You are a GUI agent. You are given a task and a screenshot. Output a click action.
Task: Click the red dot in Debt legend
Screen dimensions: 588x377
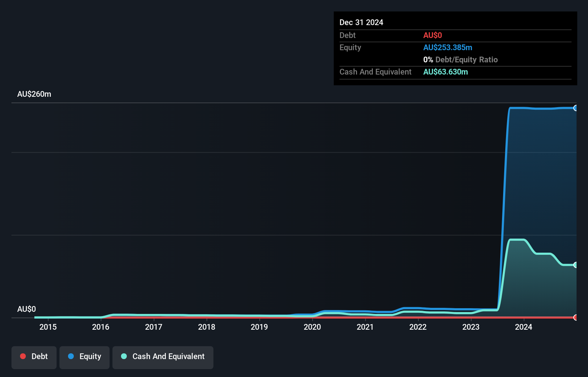coord(23,356)
